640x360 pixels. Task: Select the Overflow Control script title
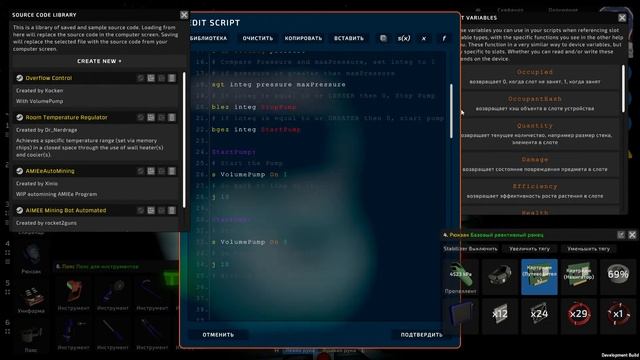(49, 78)
